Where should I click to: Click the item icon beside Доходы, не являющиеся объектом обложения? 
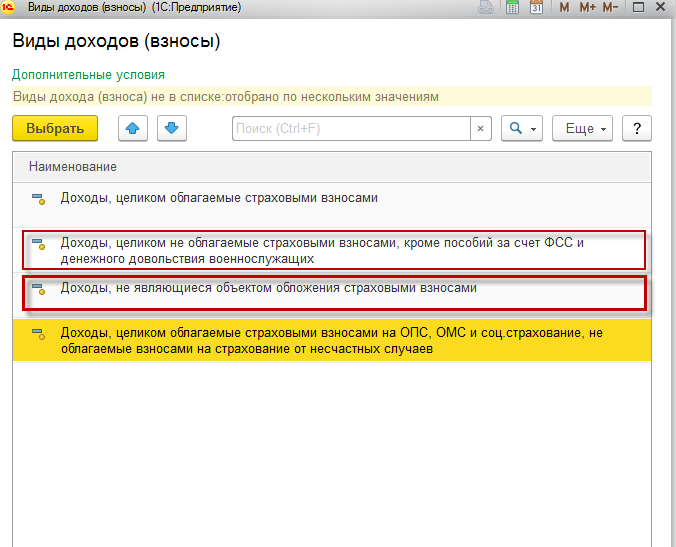coord(38,289)
